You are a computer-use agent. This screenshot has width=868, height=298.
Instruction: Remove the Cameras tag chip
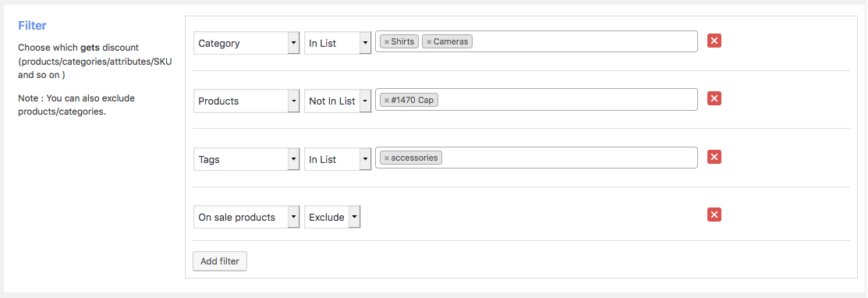pos(428,41)
